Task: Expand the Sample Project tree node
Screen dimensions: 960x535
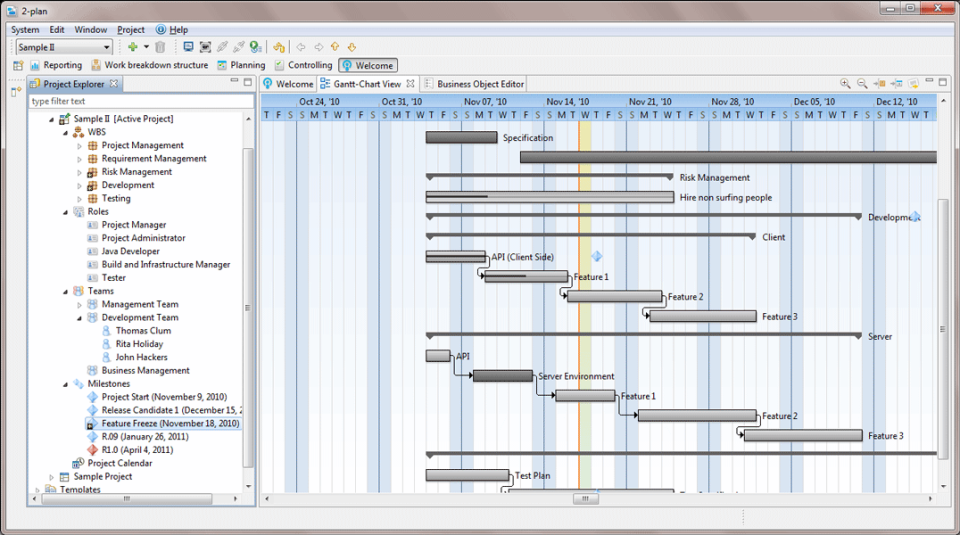Action: 51,477
